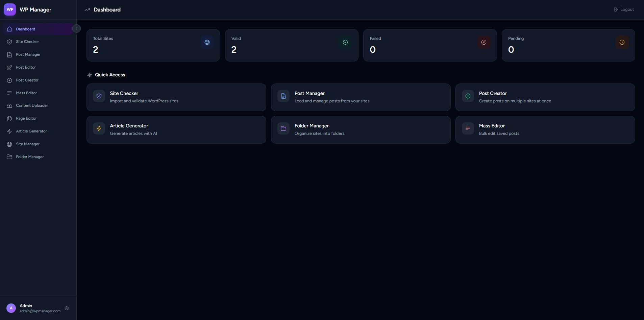Open Mass Editor from the sidebar
Screen dimensions: 644x320
[x=38, y=93]
